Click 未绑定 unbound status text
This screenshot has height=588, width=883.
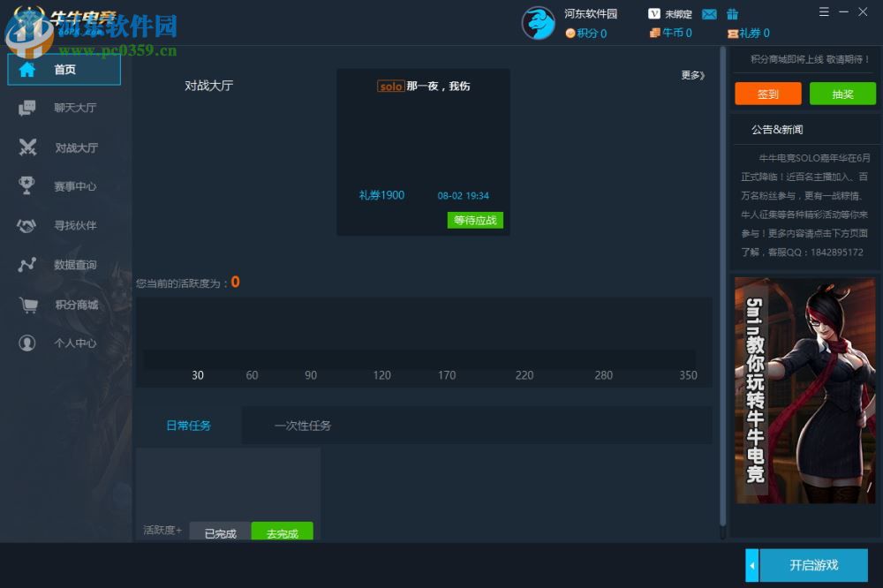[x=678, y=14]
